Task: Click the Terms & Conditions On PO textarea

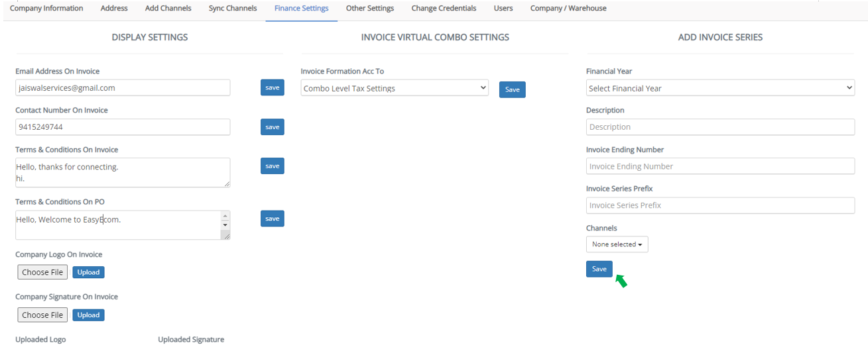Action: (x=123, y=225)
